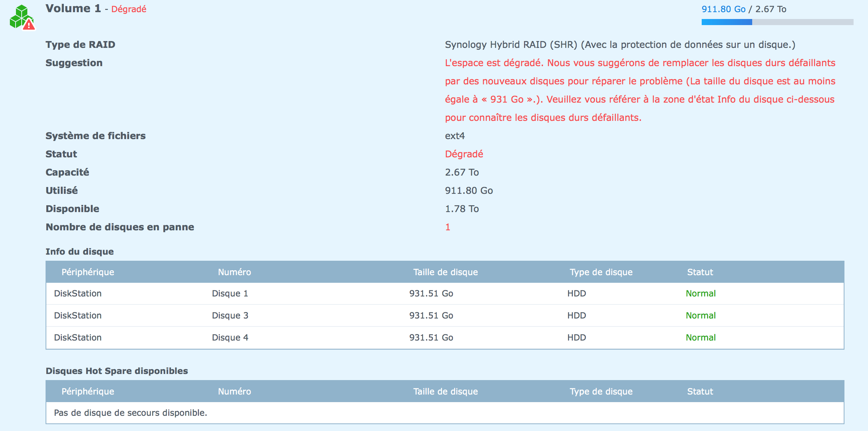Click 931.51 Go size for Disque 4

coord(431,338)
